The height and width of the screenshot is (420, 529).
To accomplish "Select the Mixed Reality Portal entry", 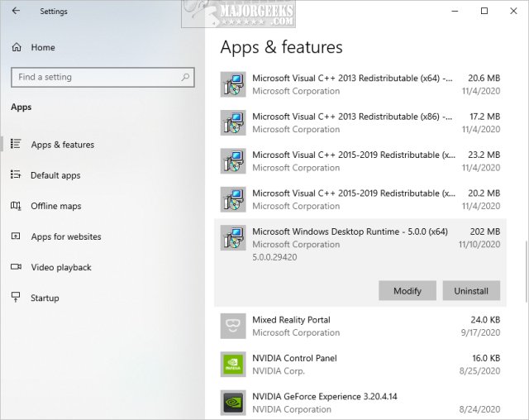I will [x=360, y=327].
